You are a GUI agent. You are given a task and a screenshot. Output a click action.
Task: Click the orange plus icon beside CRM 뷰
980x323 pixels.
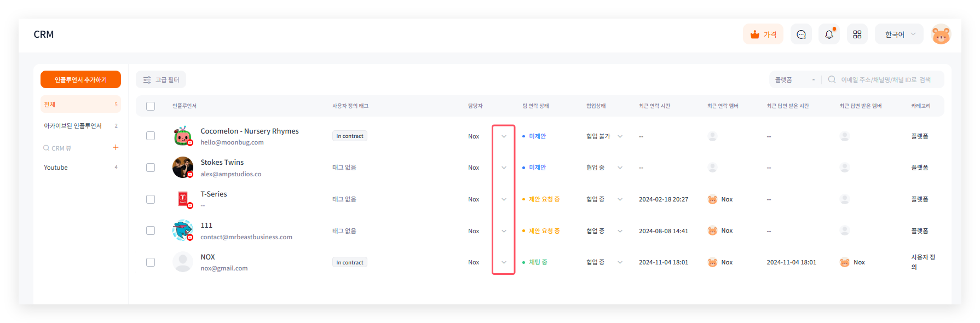[116, 147]
